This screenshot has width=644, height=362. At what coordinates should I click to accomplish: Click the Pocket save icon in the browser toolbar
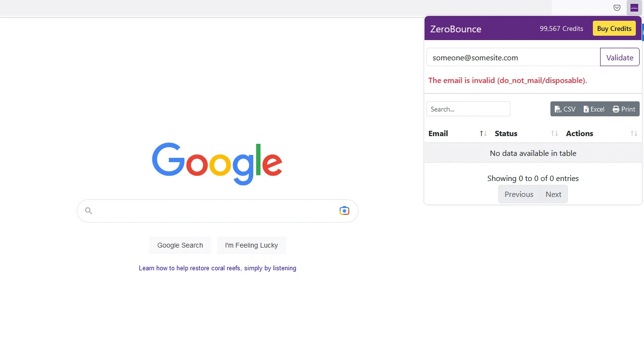click(617, 8)
